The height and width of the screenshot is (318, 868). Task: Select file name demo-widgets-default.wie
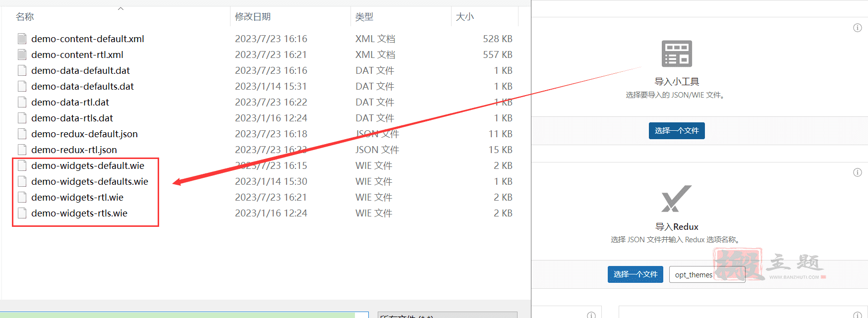pos(88,165)
